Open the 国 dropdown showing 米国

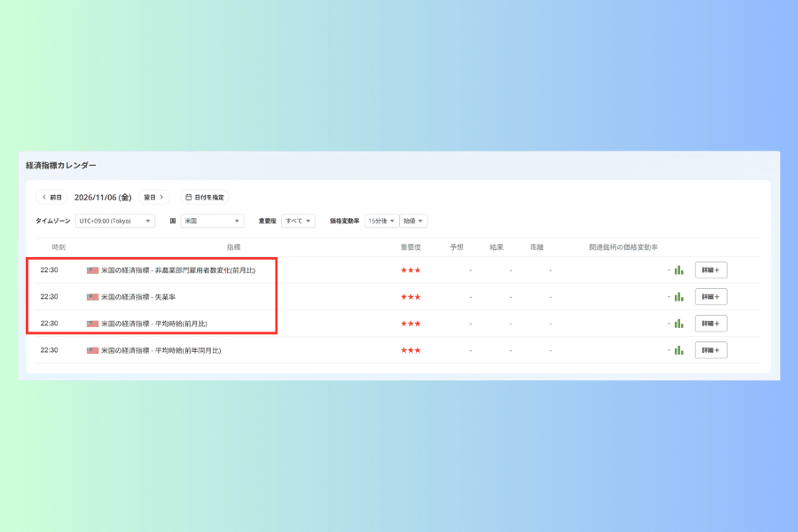pyautogui.click(x=212, y=221)
